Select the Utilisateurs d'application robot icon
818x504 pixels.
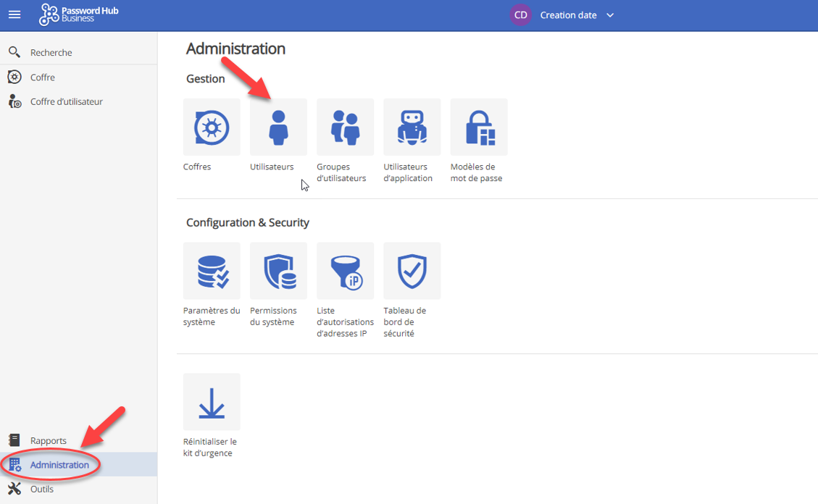click(x=412, y=127)
